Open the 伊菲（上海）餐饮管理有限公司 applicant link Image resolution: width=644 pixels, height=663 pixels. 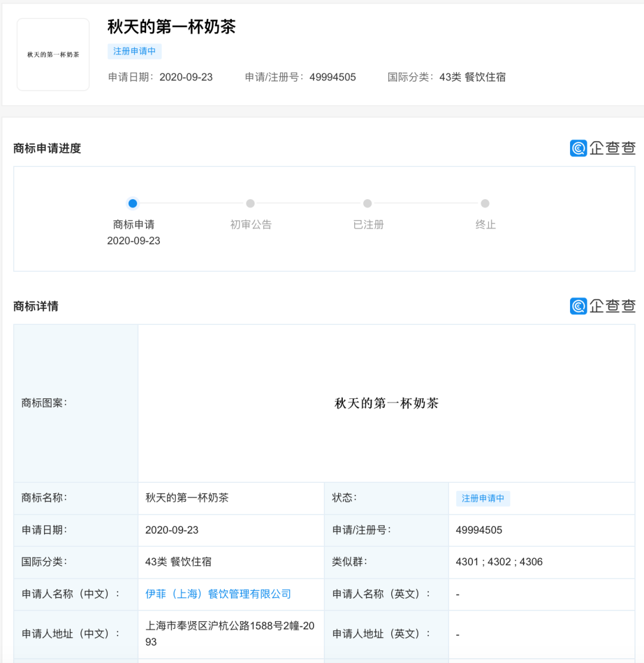point(218,594)
